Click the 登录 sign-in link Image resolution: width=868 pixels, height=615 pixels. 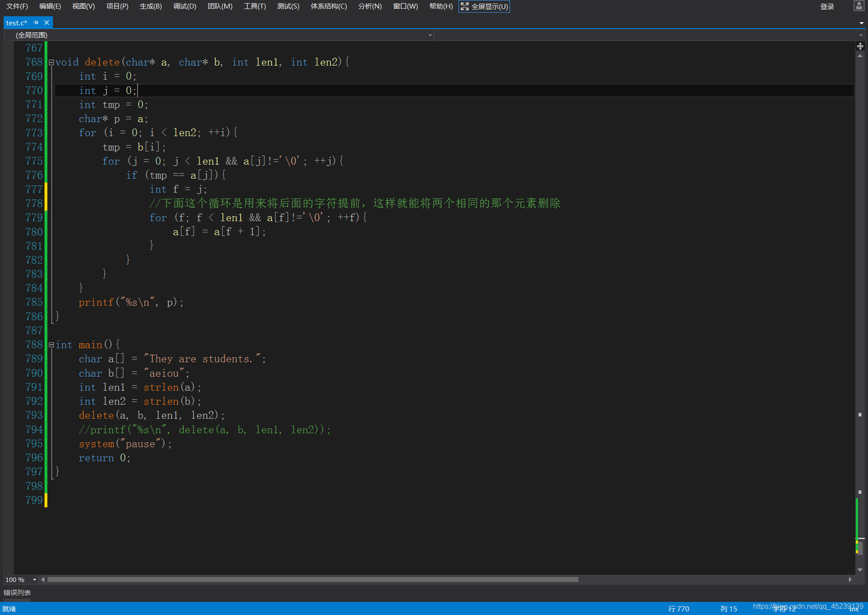827,6
